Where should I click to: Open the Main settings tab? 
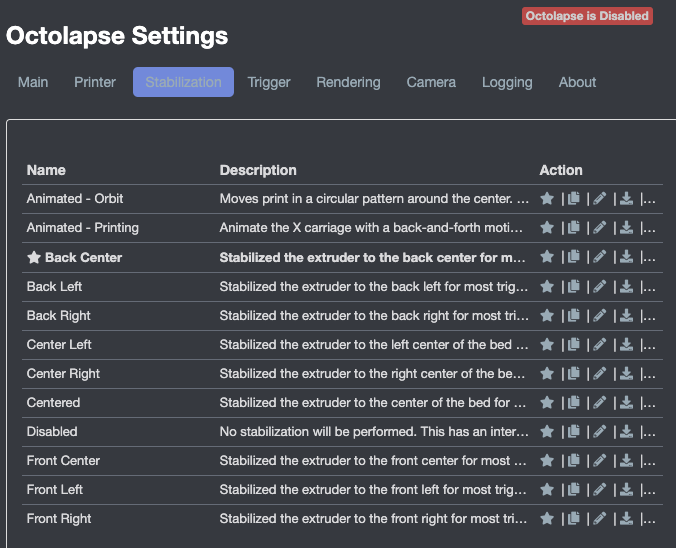33,82
